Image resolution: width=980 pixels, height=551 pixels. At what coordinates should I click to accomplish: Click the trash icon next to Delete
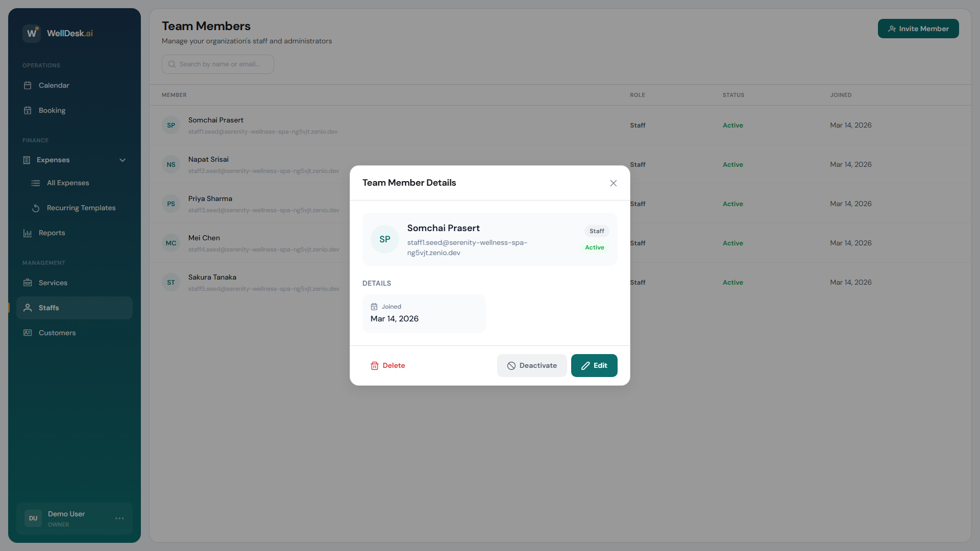tap(374, 365)
